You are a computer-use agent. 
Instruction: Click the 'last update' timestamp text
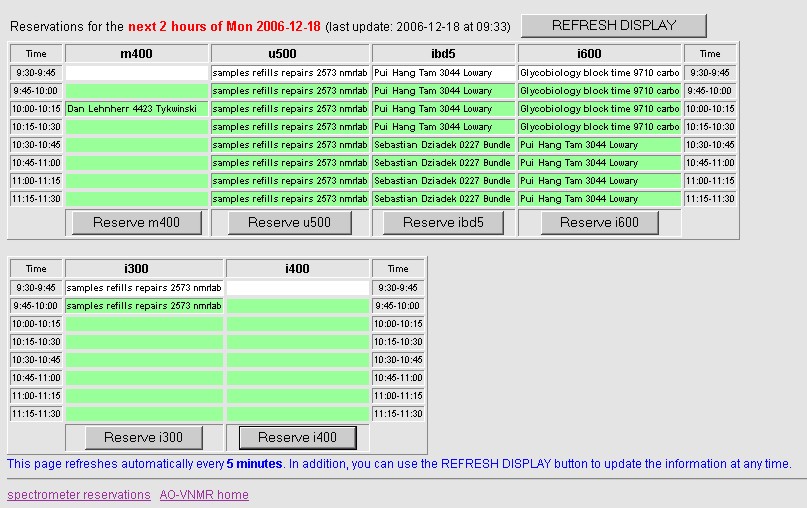tap(418, 27)
